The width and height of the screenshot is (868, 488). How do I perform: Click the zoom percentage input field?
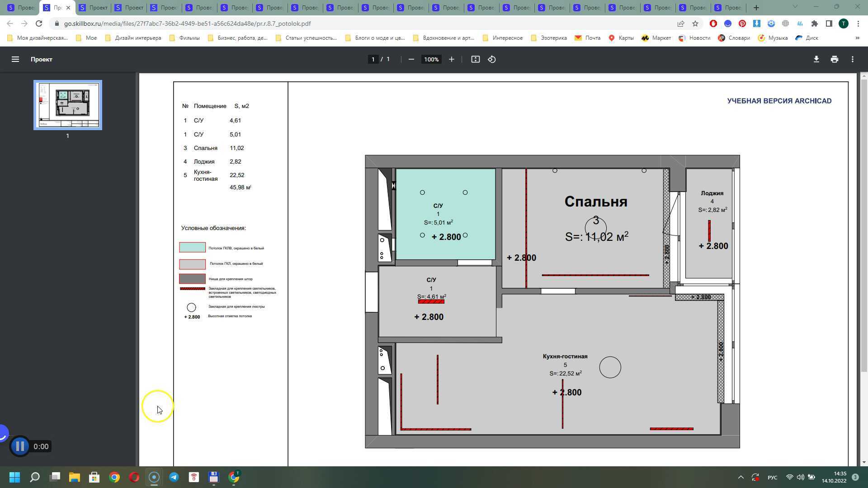tap(431, 59)
